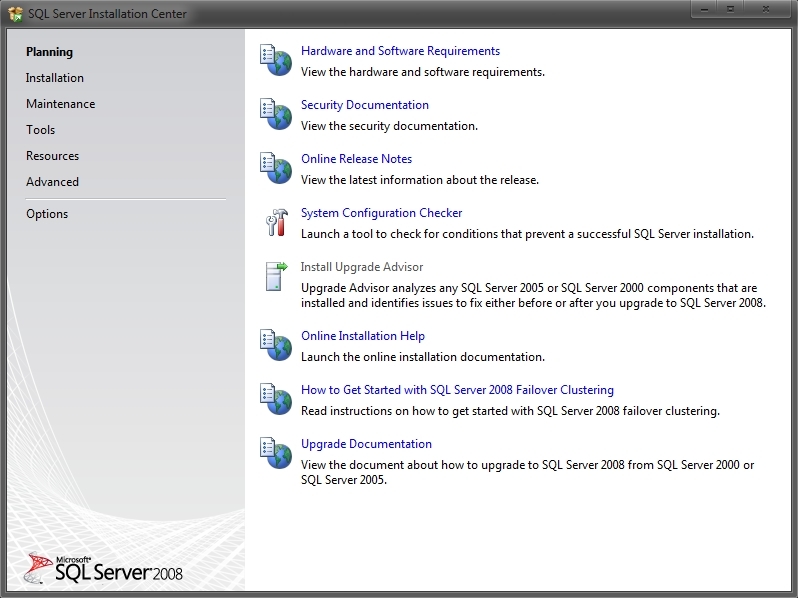Click the Security Documentation globe icon
The image size is (798, 598).
(276, 114)
